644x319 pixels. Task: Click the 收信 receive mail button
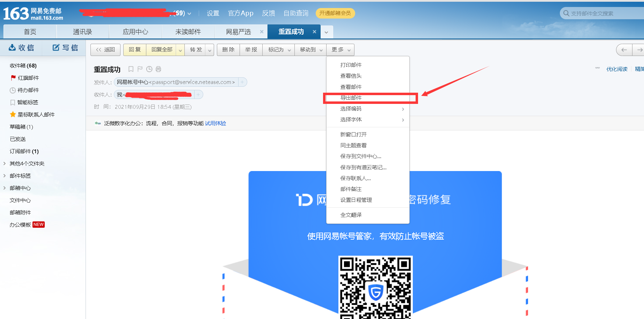pos(21,48)
